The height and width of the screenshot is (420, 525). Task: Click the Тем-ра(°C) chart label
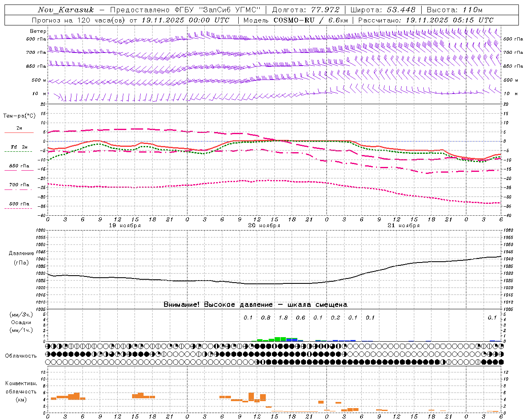click(x=19, y=116)
